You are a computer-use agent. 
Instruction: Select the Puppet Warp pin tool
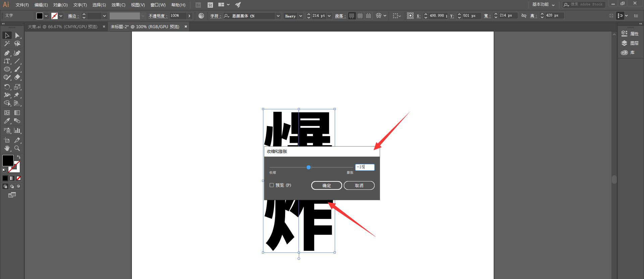(17, 95)
